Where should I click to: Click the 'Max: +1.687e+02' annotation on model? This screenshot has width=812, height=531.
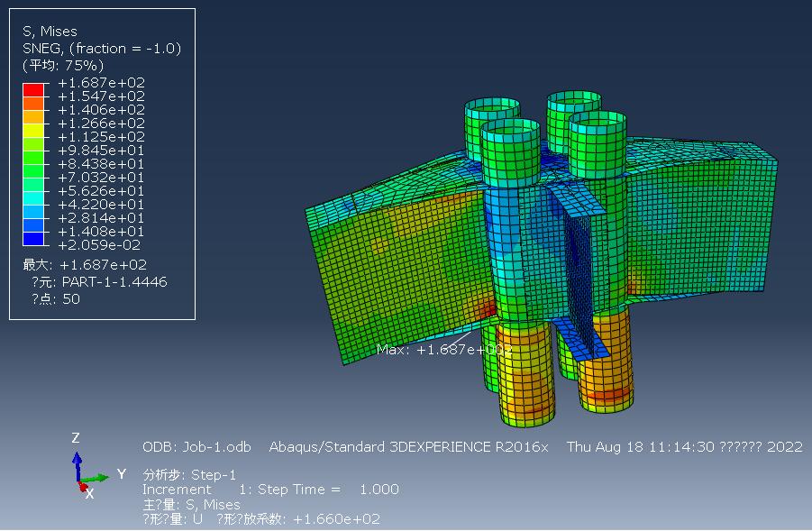444,350
